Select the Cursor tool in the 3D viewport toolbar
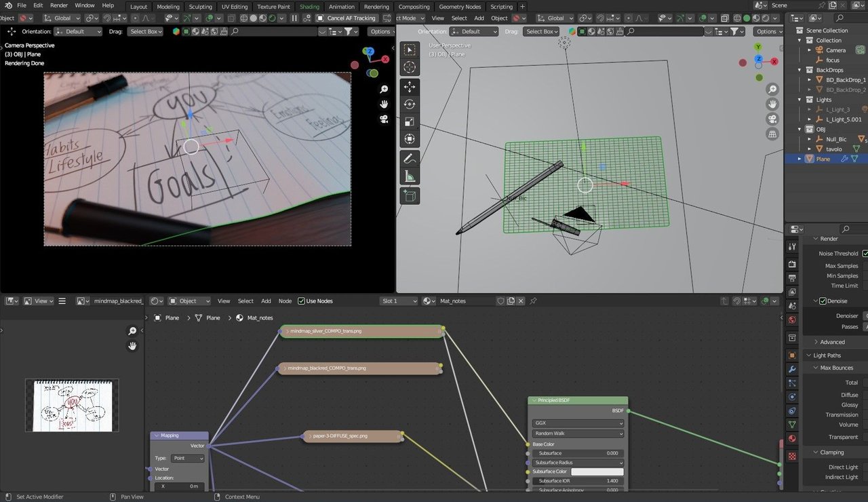Image resolution: width=868 pixels, height=502 pixels. [410, 67]
